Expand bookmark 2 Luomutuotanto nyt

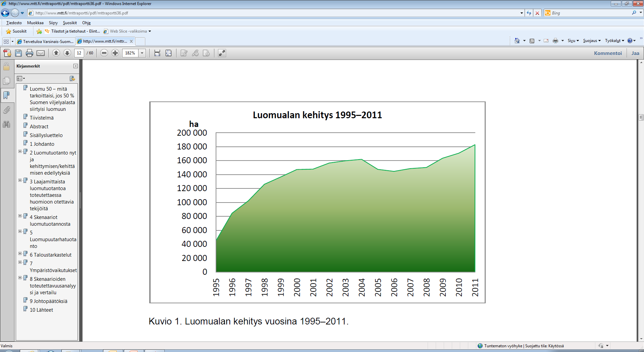pyautogui.click(x=20, y=151)
